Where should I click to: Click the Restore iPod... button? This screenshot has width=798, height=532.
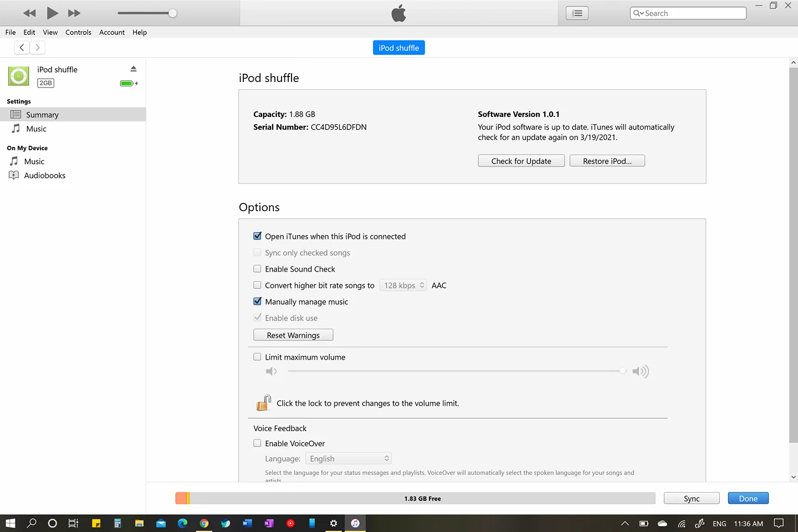point(607,161)
